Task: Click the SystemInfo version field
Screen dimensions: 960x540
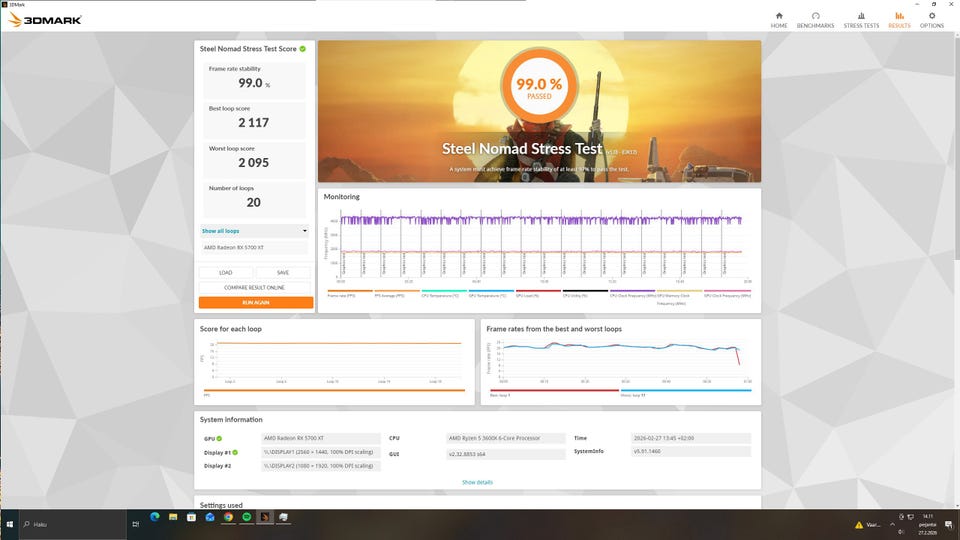Action: coord(691,451)
